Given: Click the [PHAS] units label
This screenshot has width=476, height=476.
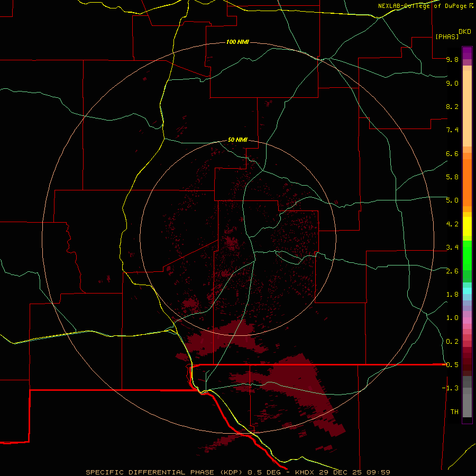Looking at the screenshot, I should [447, 37].
